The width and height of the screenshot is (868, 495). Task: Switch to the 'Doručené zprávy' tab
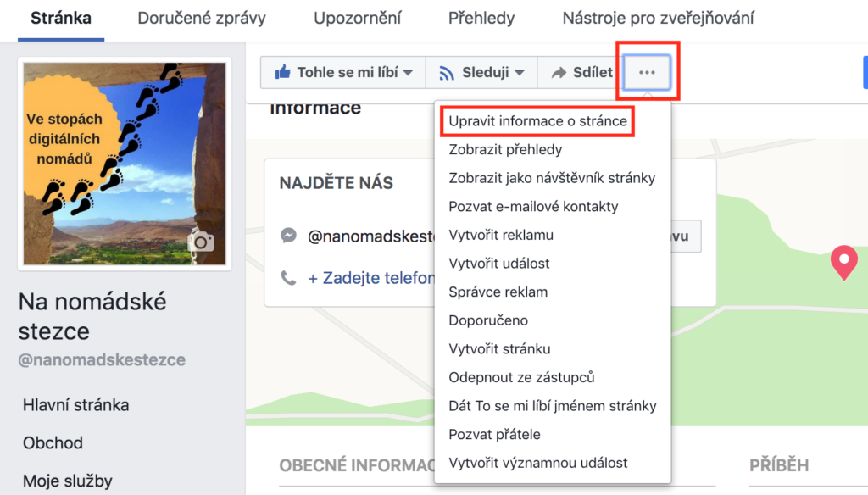pos(202,18)
